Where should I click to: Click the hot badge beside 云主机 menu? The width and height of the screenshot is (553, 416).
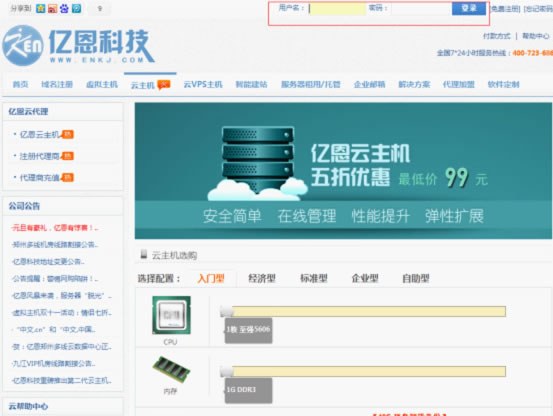164,84
